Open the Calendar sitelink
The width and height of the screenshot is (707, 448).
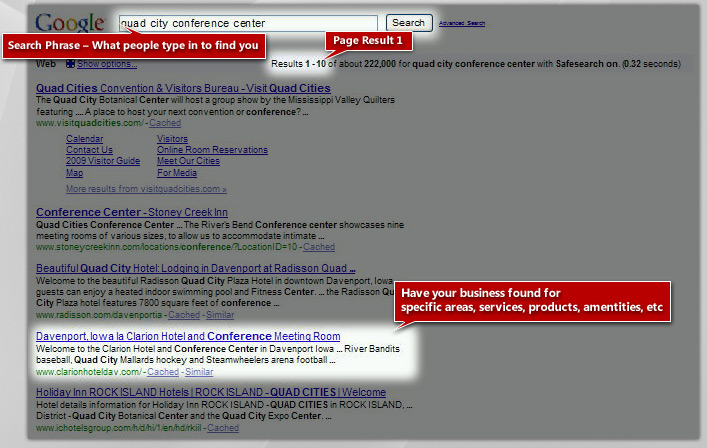pyautogui.click(x=85, y=139)
